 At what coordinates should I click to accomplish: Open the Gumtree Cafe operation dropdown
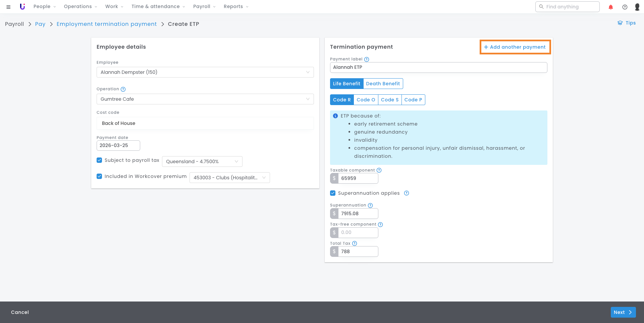pyautogui.click(x=205, y=99)
